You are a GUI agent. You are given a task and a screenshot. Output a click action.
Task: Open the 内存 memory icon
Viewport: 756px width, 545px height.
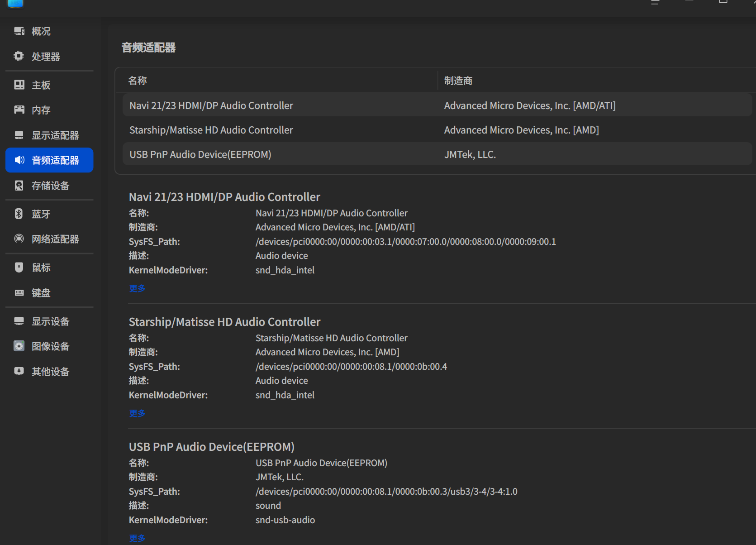point(19,110)
